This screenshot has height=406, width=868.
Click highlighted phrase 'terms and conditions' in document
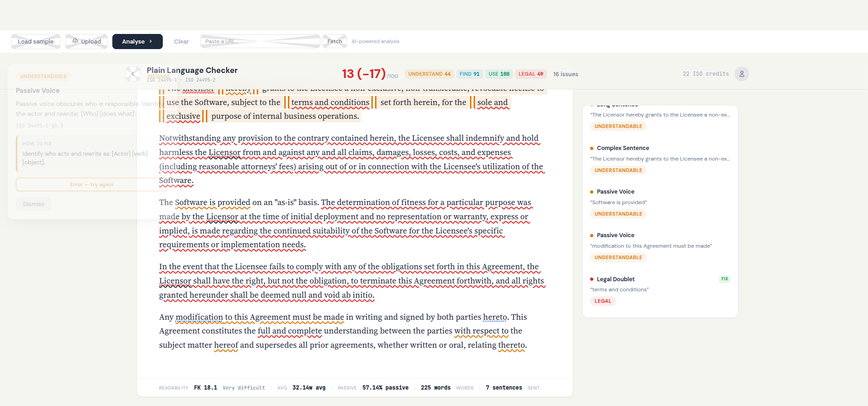[x=330, y=102]
